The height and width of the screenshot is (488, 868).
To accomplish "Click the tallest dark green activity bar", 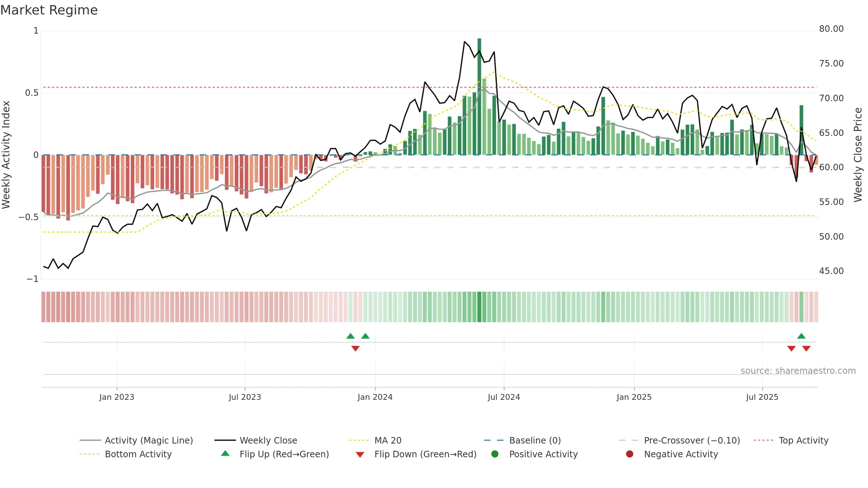I will (x=479, y=97).
